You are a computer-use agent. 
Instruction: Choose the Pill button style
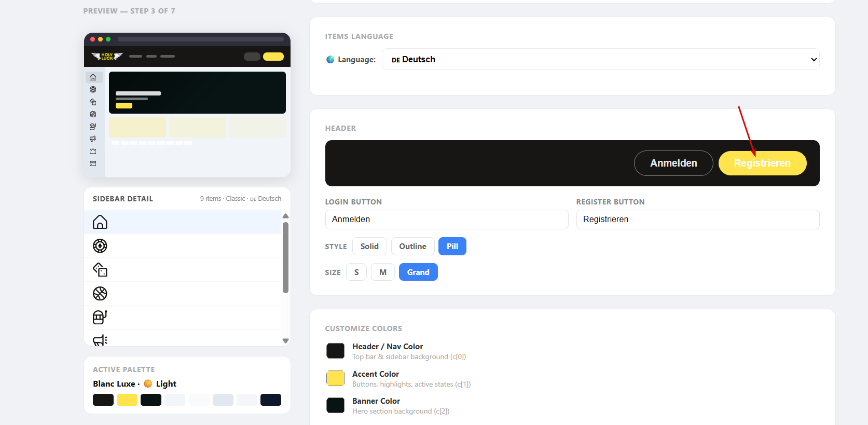click(452, 246)
